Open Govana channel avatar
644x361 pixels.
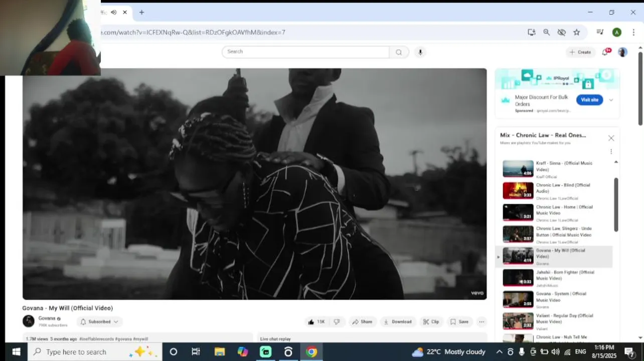coord(29,321)
